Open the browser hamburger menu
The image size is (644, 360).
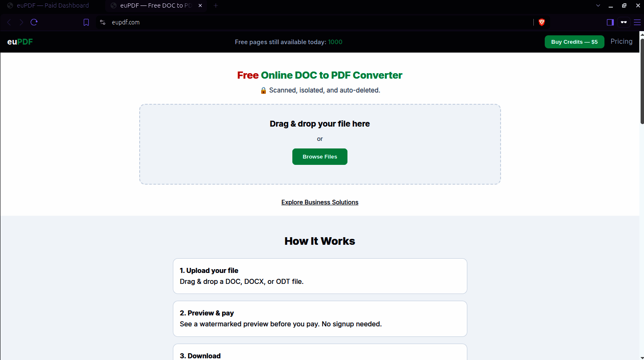click(x=637, y=22)
